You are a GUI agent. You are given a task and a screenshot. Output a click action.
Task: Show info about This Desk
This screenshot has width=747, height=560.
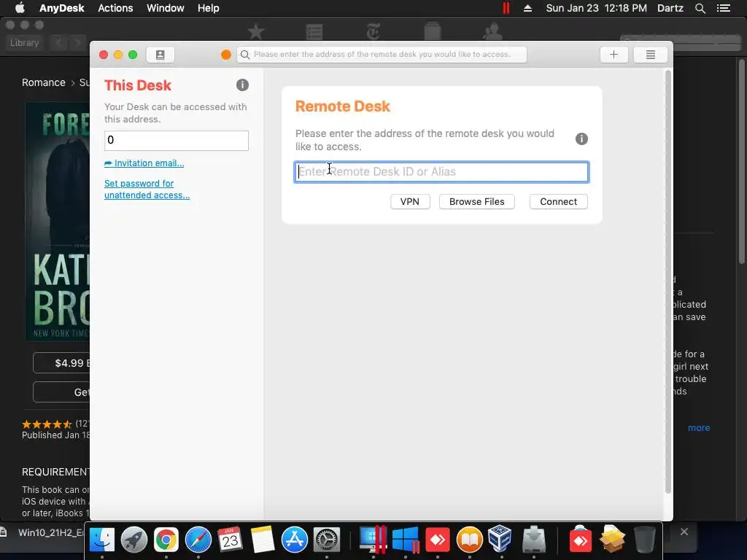click(242, 85)
